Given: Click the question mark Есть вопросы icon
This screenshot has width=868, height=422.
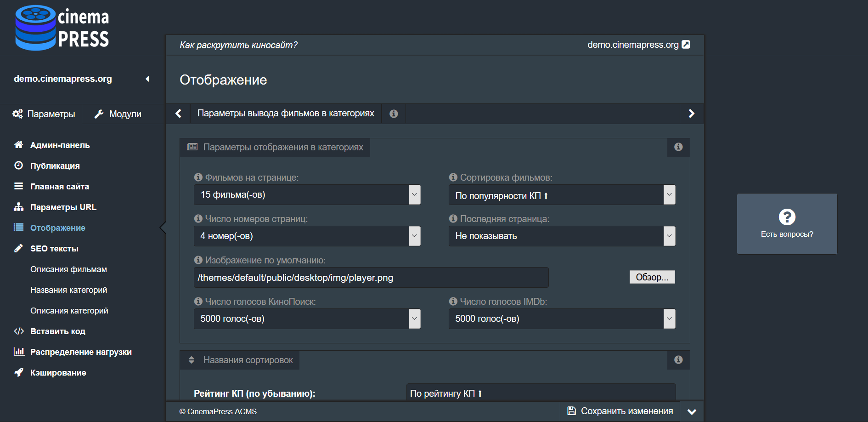Looking at the screenshot, I should [x=787, y=217].
